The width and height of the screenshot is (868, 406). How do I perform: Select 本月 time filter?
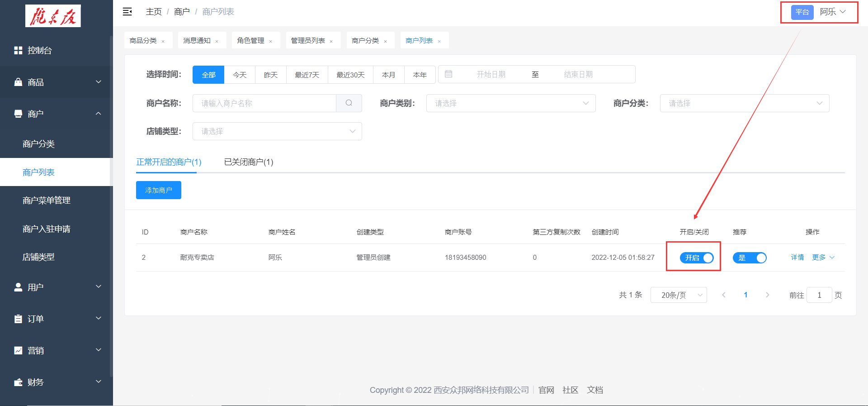[x=389, y=75]
